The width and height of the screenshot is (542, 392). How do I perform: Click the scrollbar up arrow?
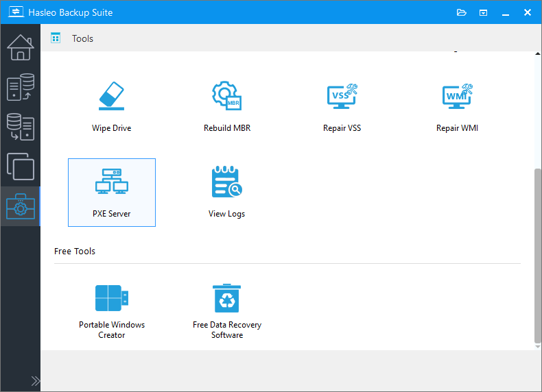(537, 53)
